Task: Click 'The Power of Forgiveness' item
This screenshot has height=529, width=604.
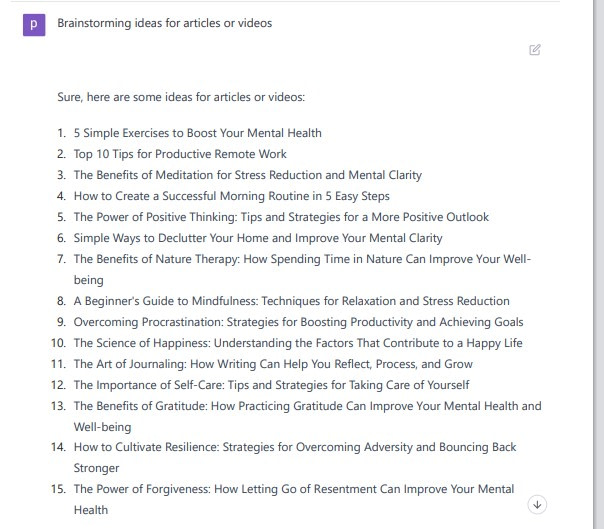Action: [294, 499]
